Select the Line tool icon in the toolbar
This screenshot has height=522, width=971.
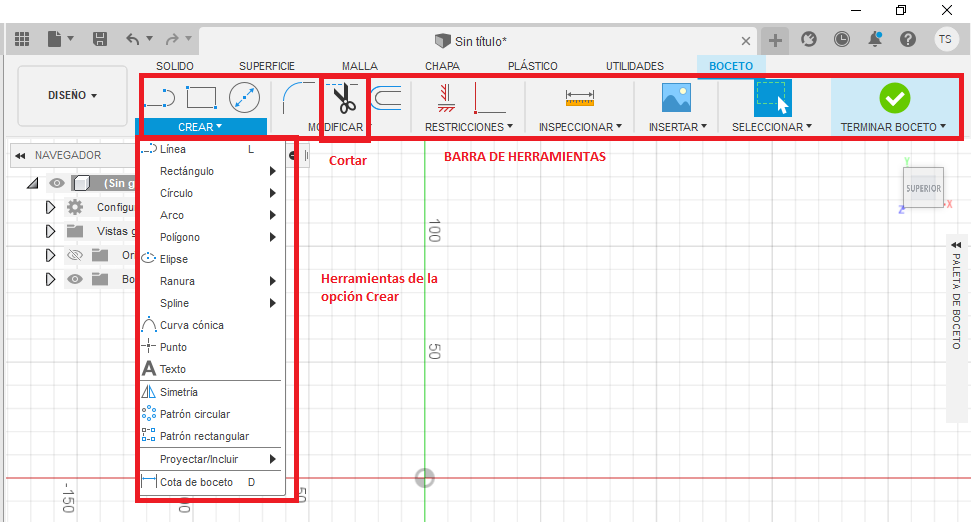161,98
